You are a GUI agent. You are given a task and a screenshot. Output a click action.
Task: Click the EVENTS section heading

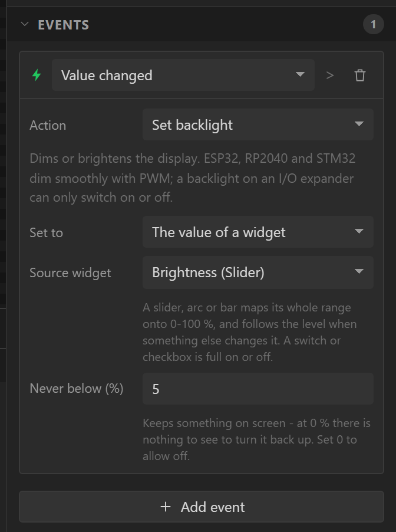click(x=64, y=25)
